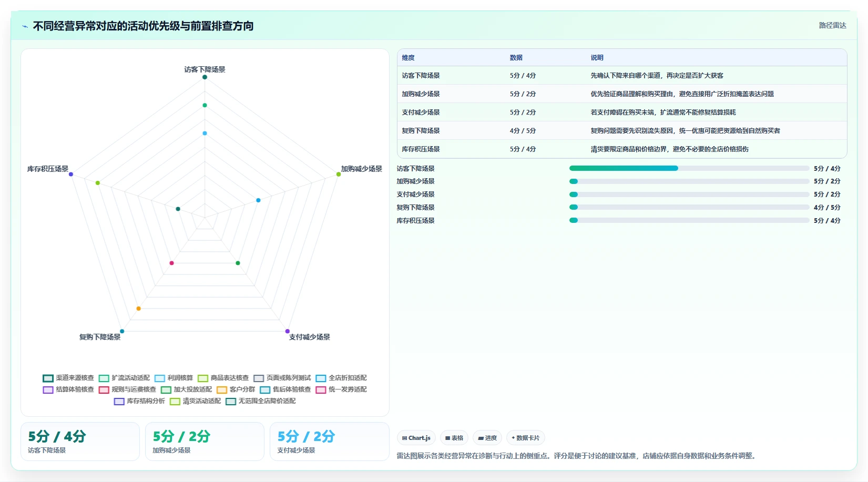The height and width of the screenshot is (482, 868).
Task: Click the 加购减少场景 progress bar
Action: click(x=689, y=181)
